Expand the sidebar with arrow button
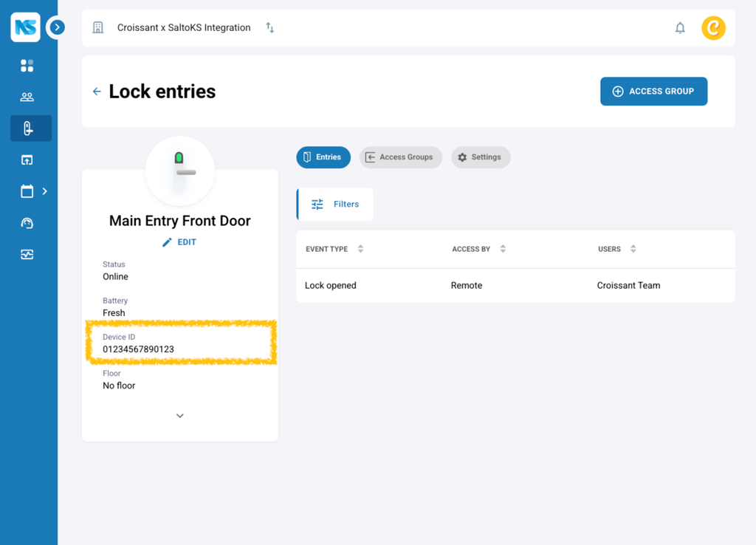 pos(57,27)
